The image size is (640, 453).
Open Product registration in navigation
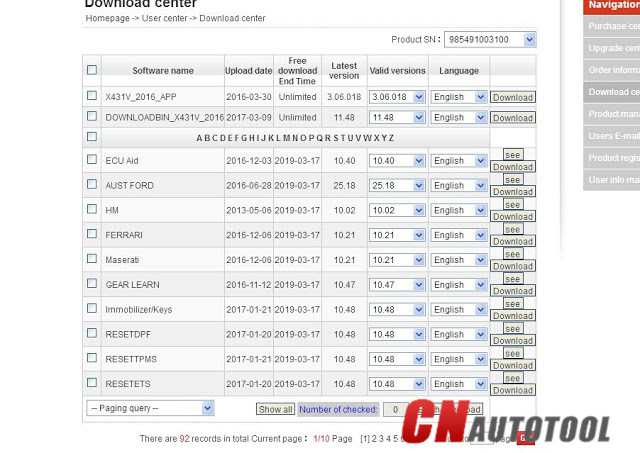click(611, 158)
